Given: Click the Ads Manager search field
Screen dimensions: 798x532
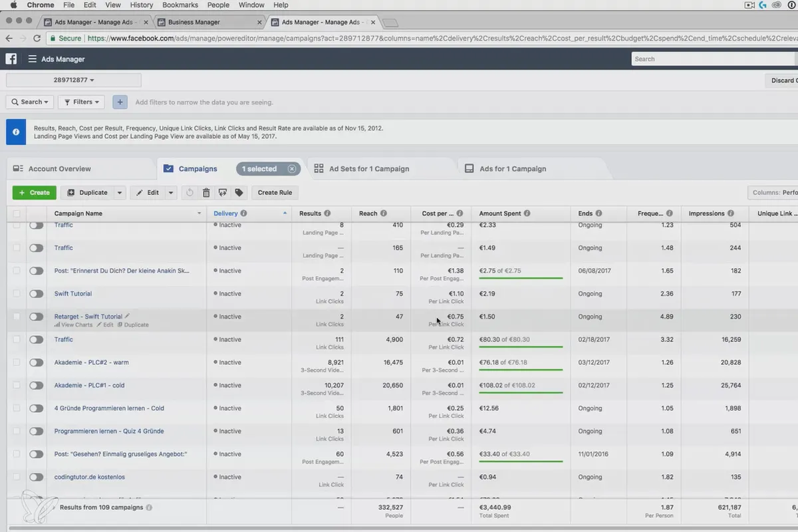Looking at the screenshot, I should click(714, 59).
